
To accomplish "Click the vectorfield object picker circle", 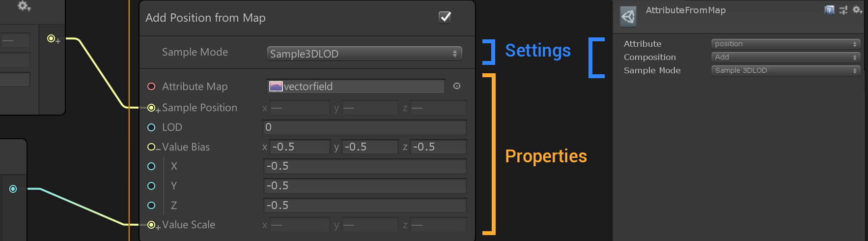I will pos(457,86).
